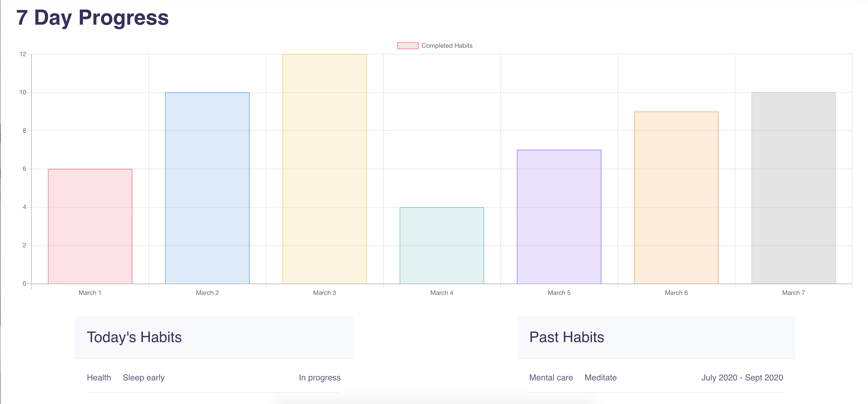
Task: Click the orange March 6 bar
Action: (676, 198)
